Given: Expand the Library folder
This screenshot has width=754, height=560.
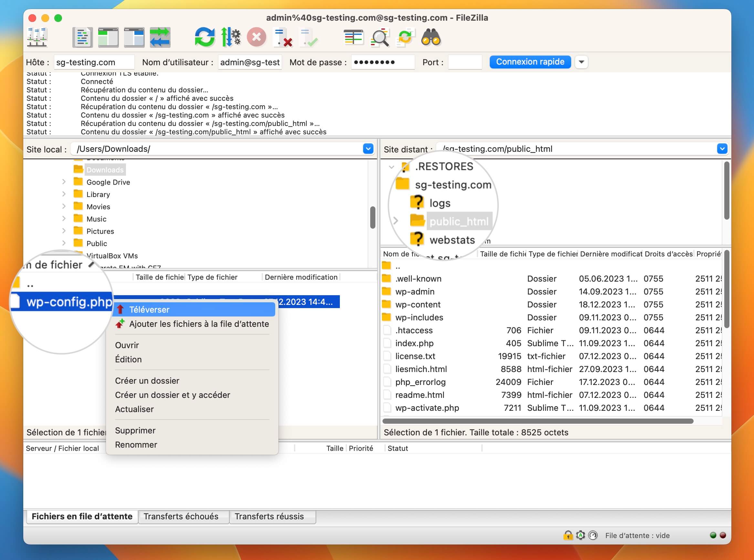Looking at the screenshot, I should pos(64,194).
